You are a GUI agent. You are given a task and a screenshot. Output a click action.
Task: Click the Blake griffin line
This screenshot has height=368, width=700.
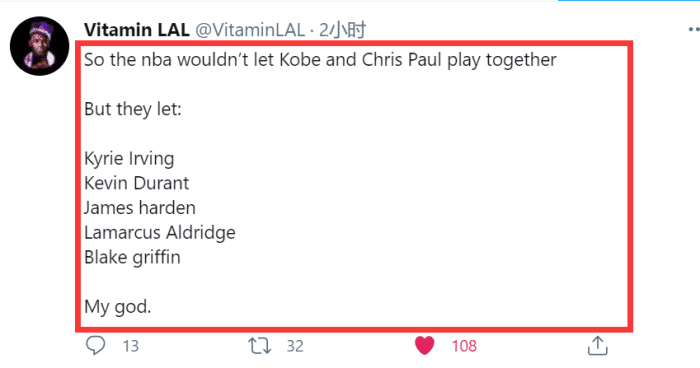pos(132,257)
